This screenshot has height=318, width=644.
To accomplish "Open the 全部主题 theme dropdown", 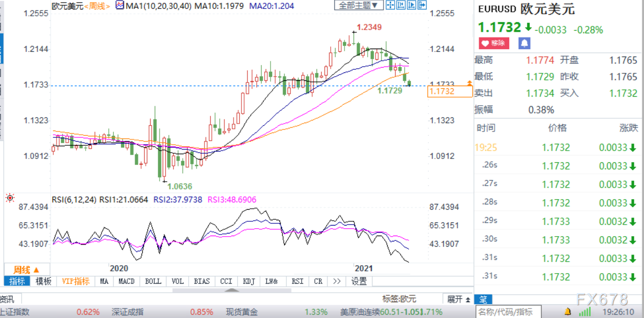I will [359, 6].
